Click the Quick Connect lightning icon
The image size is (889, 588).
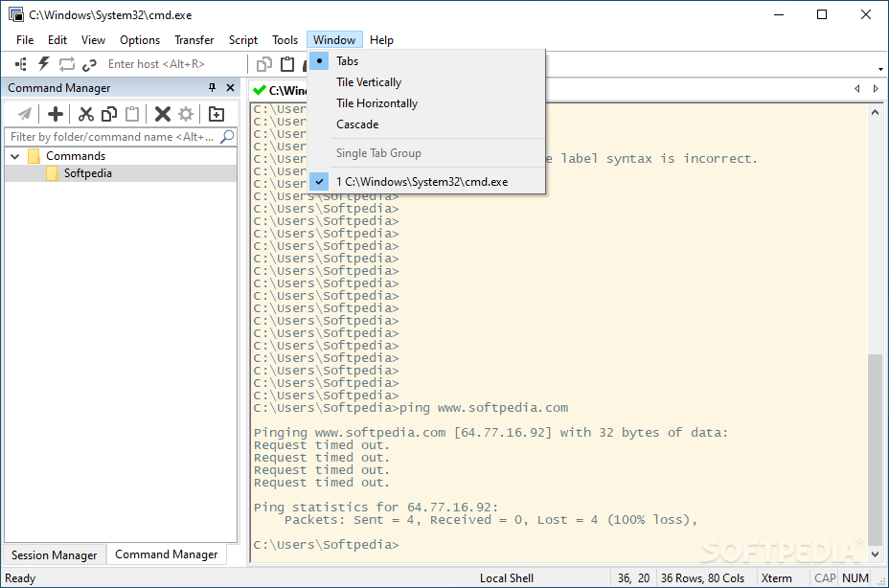pos(44,64)
